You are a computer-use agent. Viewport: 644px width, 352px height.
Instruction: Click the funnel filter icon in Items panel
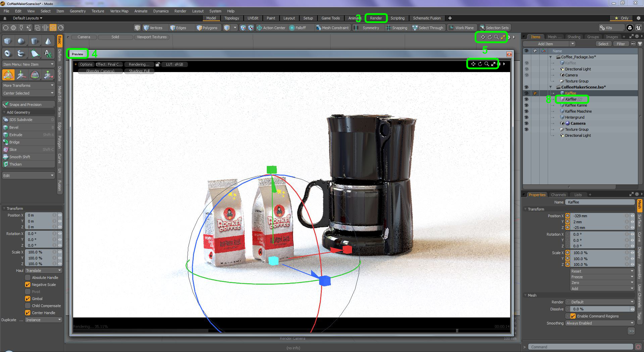640,44
